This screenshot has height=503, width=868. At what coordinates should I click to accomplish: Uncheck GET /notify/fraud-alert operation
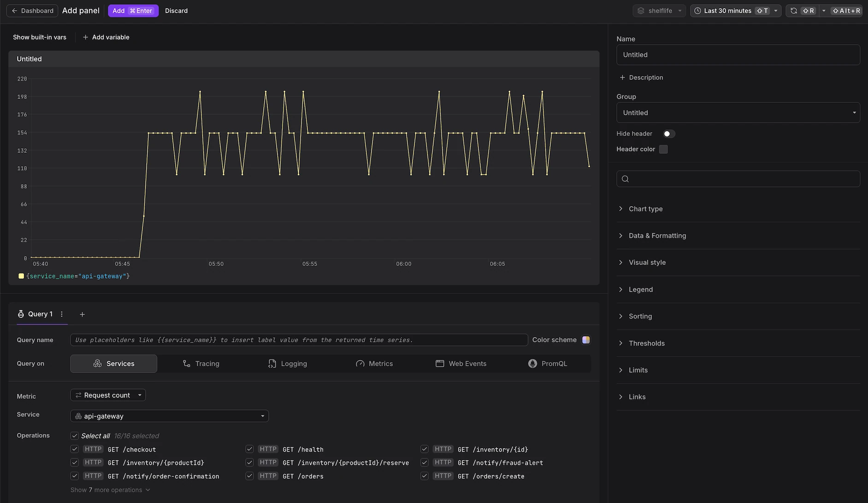[425, 462]
